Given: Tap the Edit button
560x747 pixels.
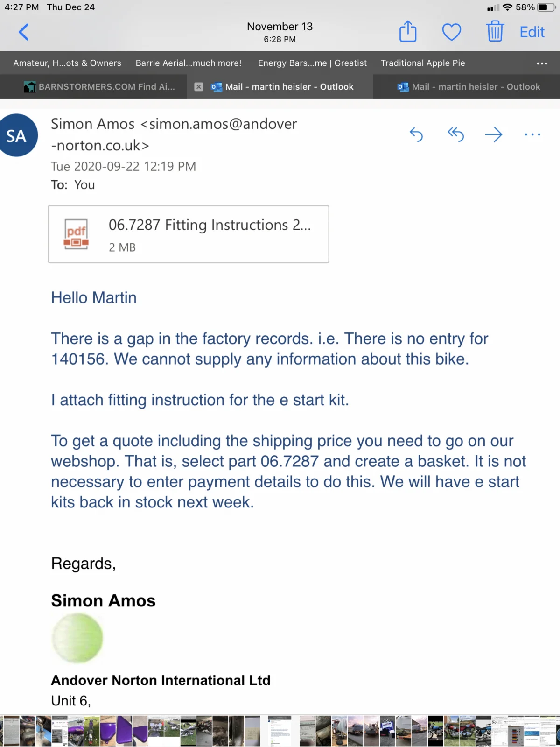Looking at the screenshot, I should 532,32.
